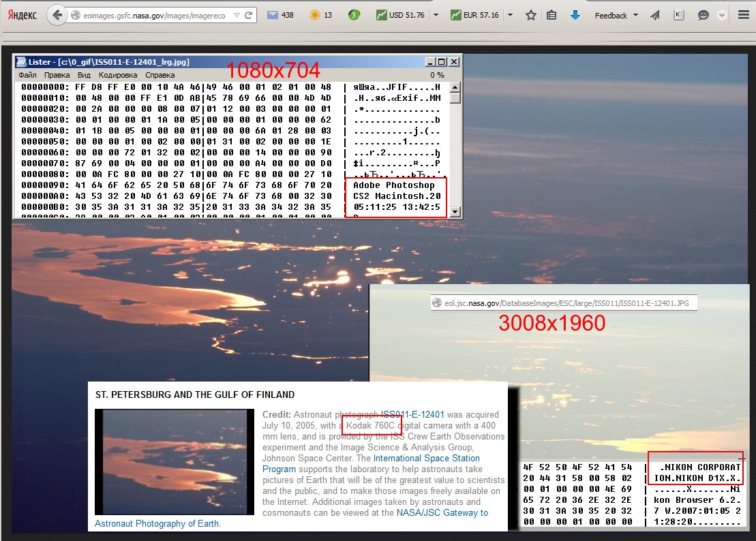This screenshot has height=541, width=756.
Task: Bookmark page with the star icon
Action: (x=531, y=16)
